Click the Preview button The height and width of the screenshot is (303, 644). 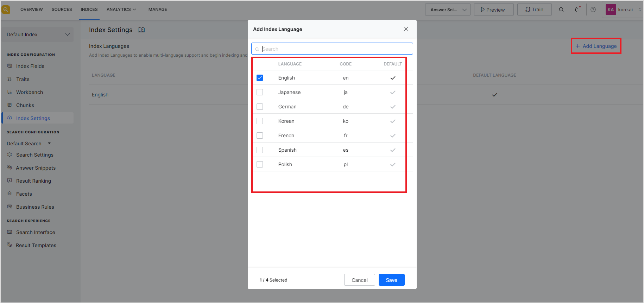click(x=494, y=10)
